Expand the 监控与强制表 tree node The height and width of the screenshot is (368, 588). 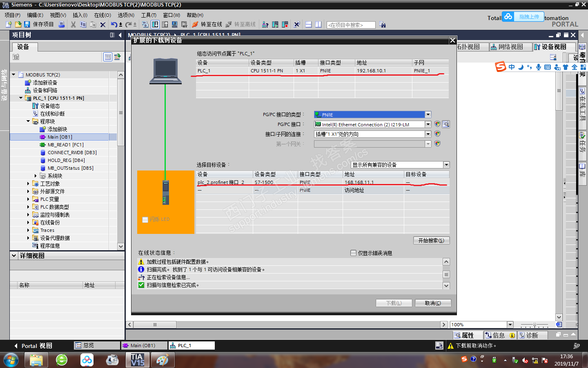pos(28,215)
